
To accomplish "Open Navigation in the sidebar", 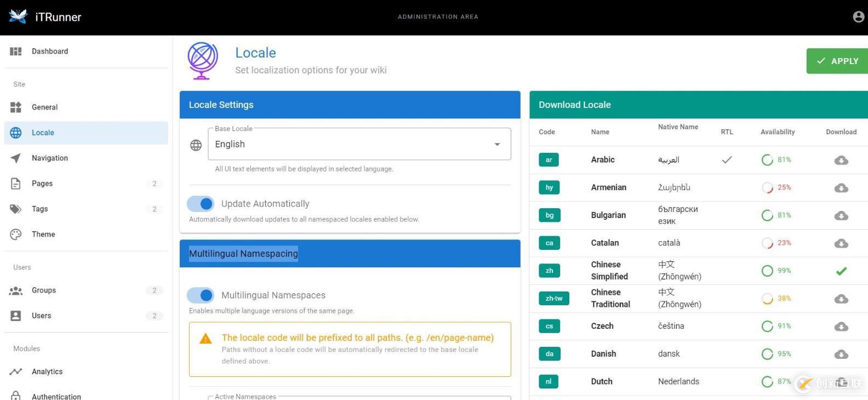I will tap(49, 158).
